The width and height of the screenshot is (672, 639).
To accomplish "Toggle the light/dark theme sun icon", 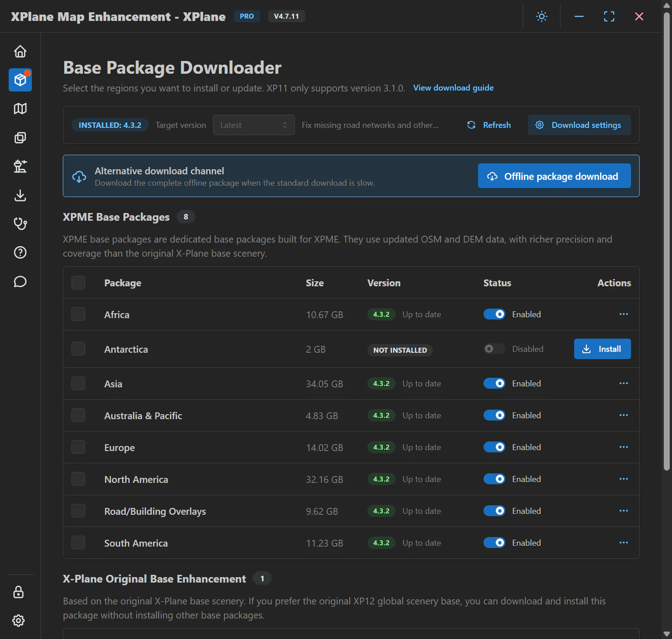I will [541, 16].
